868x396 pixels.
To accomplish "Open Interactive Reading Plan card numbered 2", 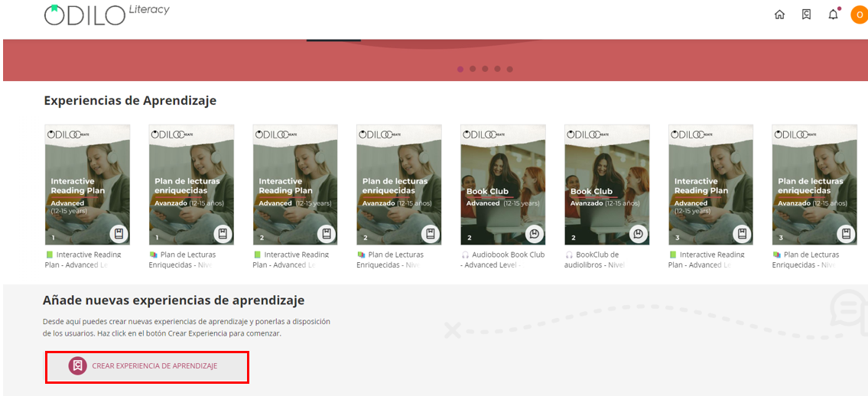I will pyautogui.click(x=296, y=185).
